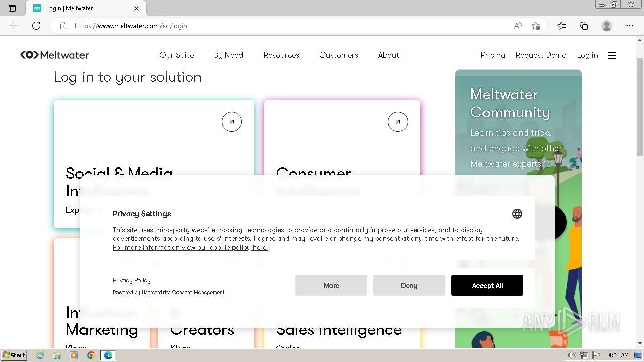Open the Customers menu

point(339,55)
